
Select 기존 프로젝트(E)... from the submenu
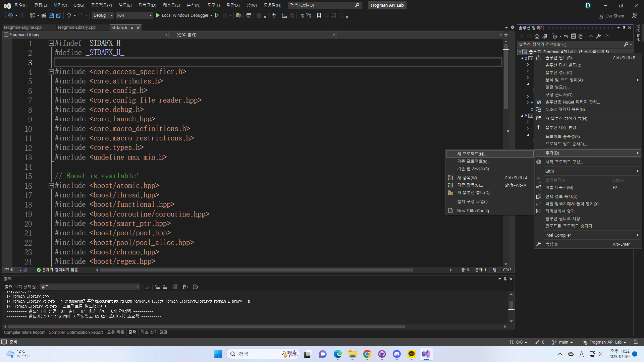point(490,162)
